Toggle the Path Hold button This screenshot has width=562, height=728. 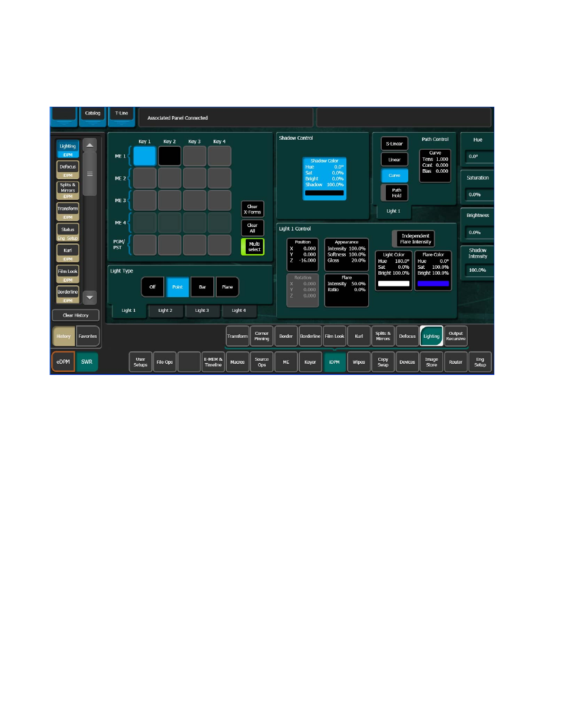click(x=394, y=193)
